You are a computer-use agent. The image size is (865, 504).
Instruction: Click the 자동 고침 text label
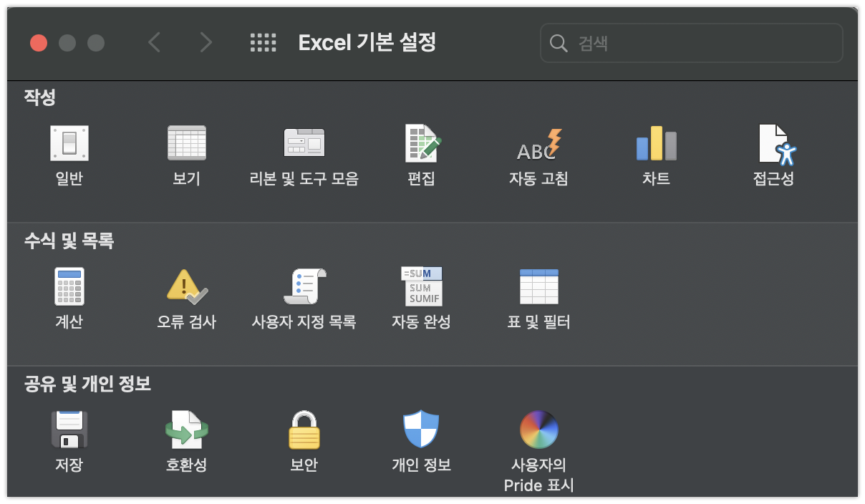point(538,179)
